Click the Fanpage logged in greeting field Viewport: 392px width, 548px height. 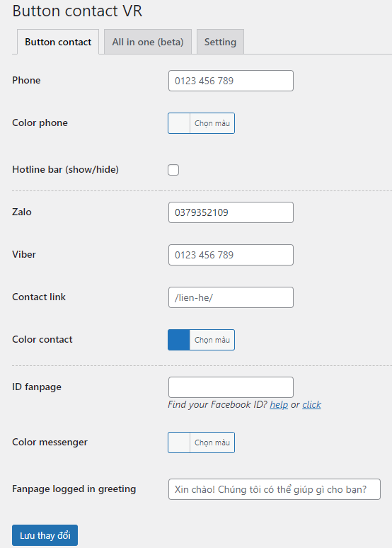[x=275, y=489]
